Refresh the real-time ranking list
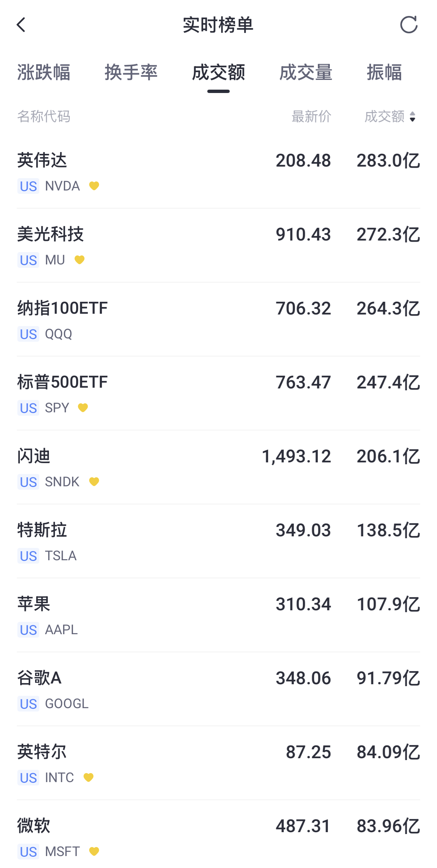The image size is (437, 868). [x=409, y=25]
